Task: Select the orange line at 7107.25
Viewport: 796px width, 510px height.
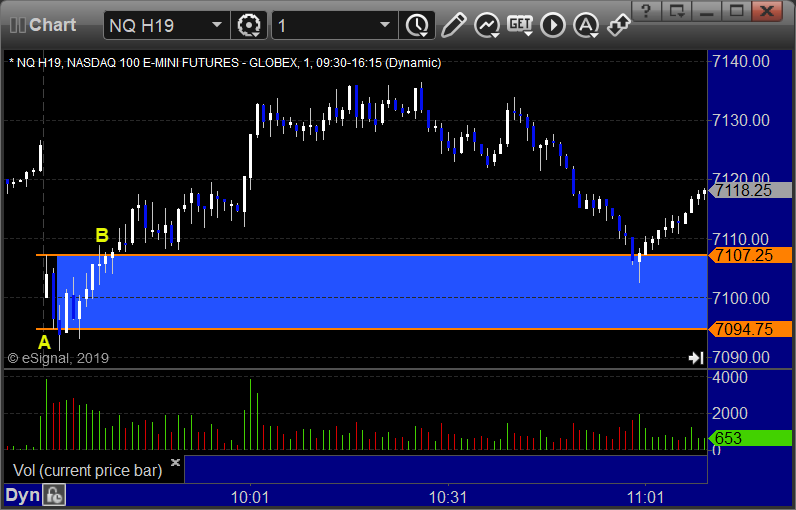Action: [371, 255]
